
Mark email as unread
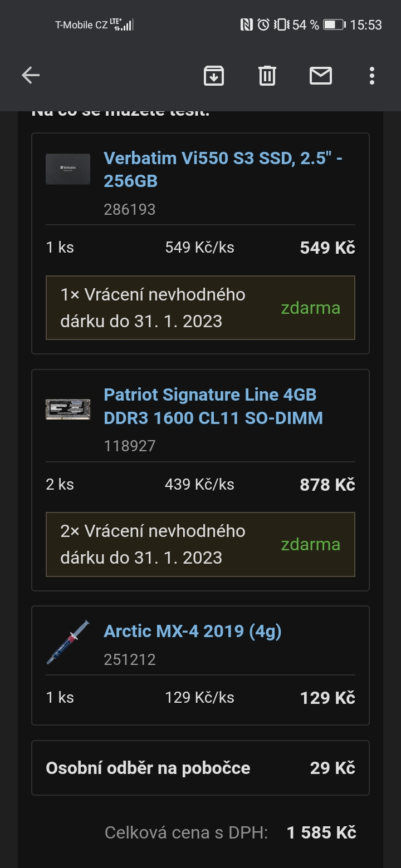(321, 75)
